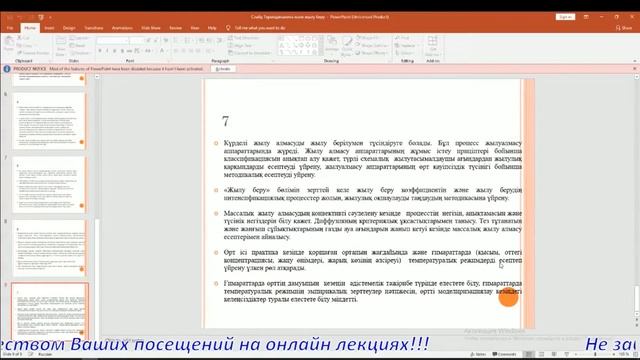Image resolution: width=640 pixels, height=360 pixels.
Task: Click the Quick Styles button
Action: coord(347,46)
